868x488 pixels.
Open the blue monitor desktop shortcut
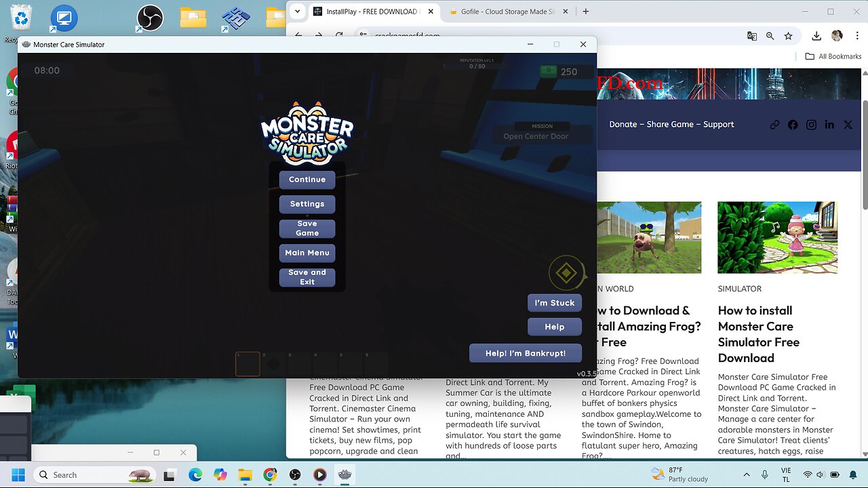(x=64, y=18)
